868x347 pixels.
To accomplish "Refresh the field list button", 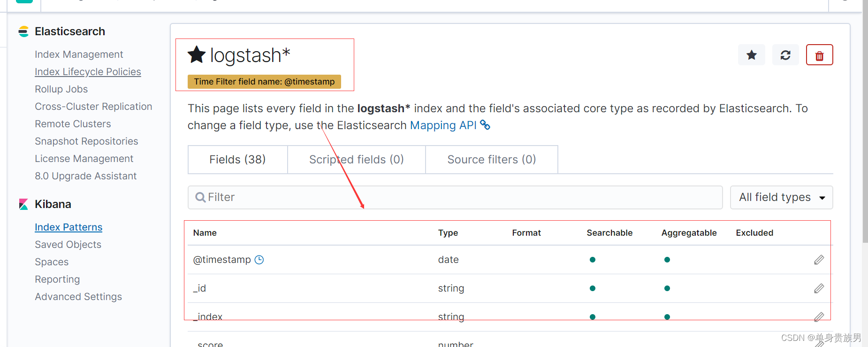I will click(x=785, y=55).
